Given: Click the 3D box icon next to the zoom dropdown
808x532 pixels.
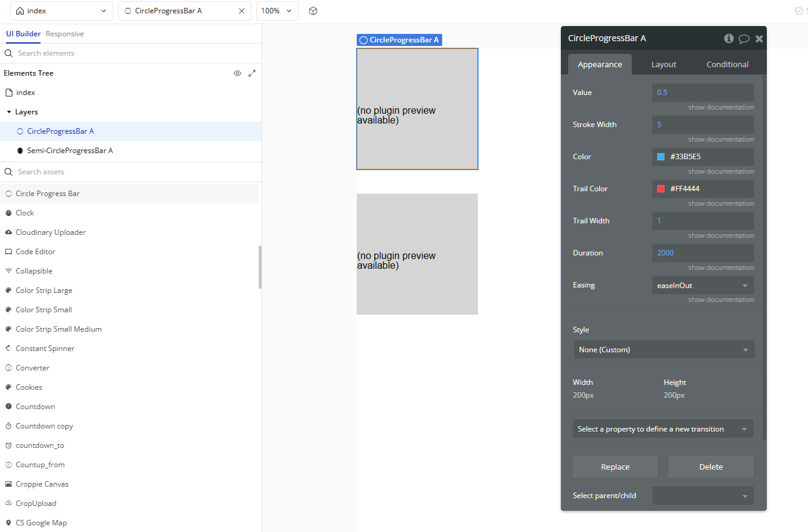Looking at the screenshot, I should pos(313,10).
